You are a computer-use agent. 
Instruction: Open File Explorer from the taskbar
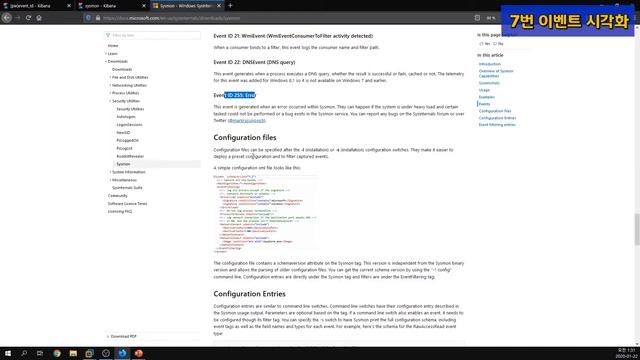[73, 353]
